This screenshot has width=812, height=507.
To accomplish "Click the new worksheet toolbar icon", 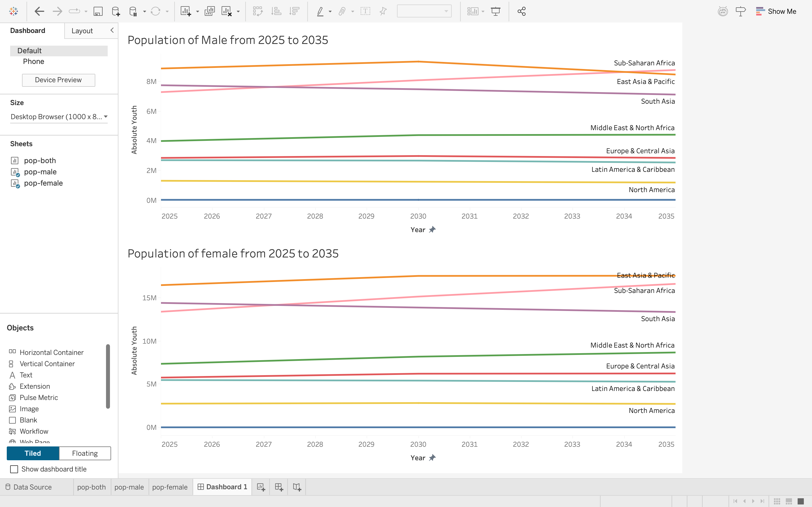I will 186,11.
